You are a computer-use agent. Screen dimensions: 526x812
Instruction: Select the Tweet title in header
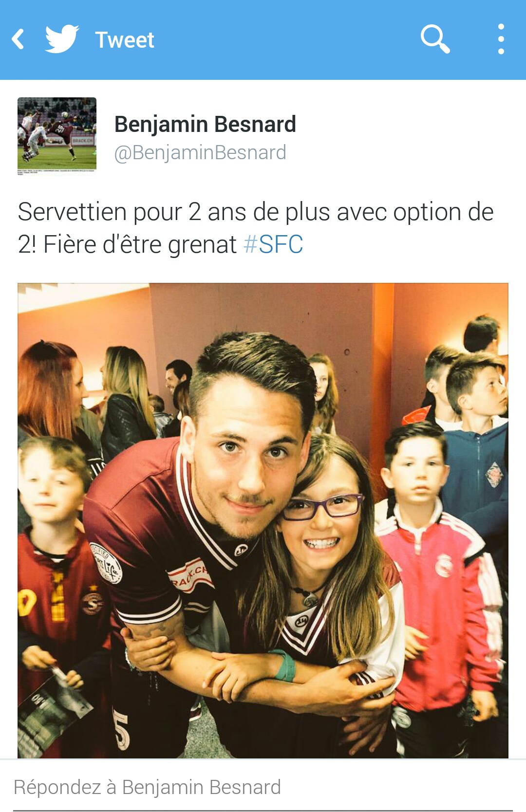125,40
